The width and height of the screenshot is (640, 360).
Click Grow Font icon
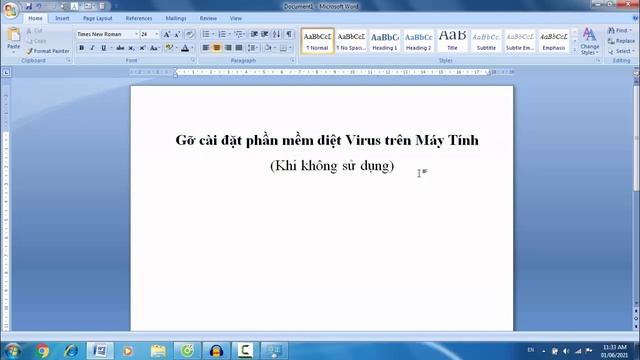click(x=167, y=35)
